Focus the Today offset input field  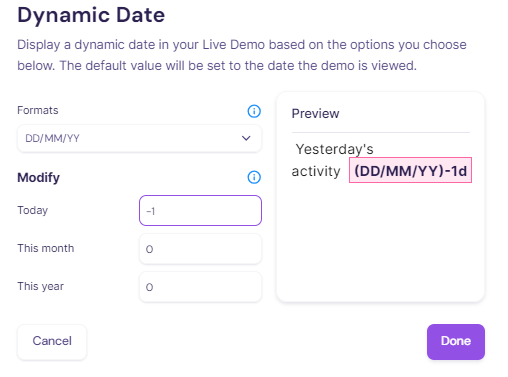[x=200, y=210]
